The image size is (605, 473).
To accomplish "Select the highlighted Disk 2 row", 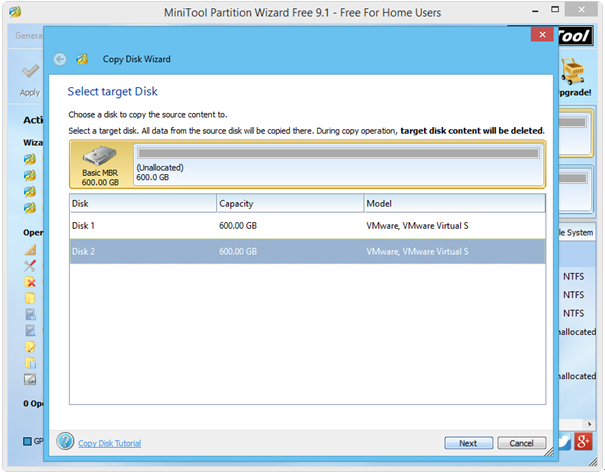I will 308,252.
